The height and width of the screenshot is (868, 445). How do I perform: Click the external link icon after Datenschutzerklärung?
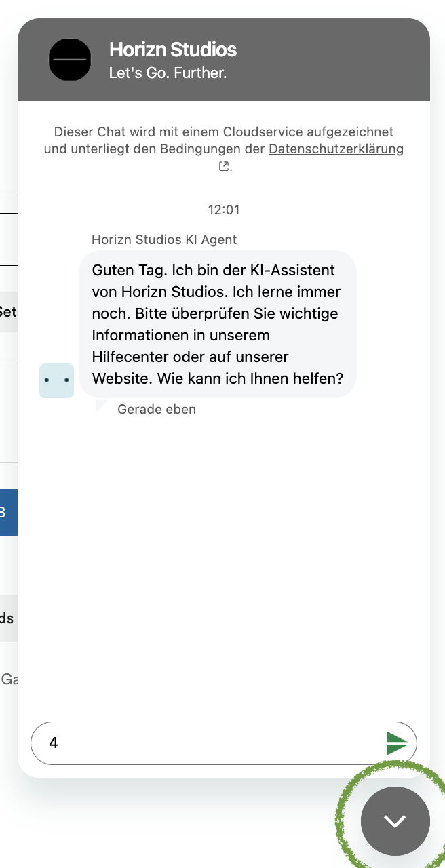[224, 166]
